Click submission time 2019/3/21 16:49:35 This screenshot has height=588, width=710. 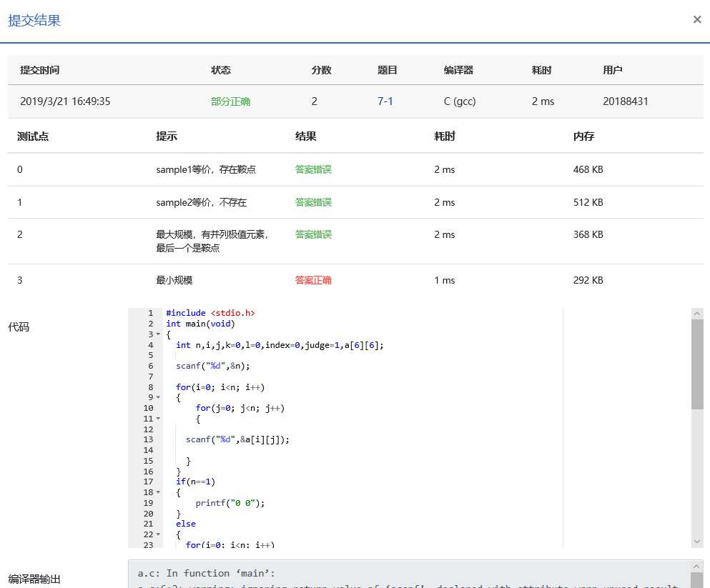coord(65,101)
